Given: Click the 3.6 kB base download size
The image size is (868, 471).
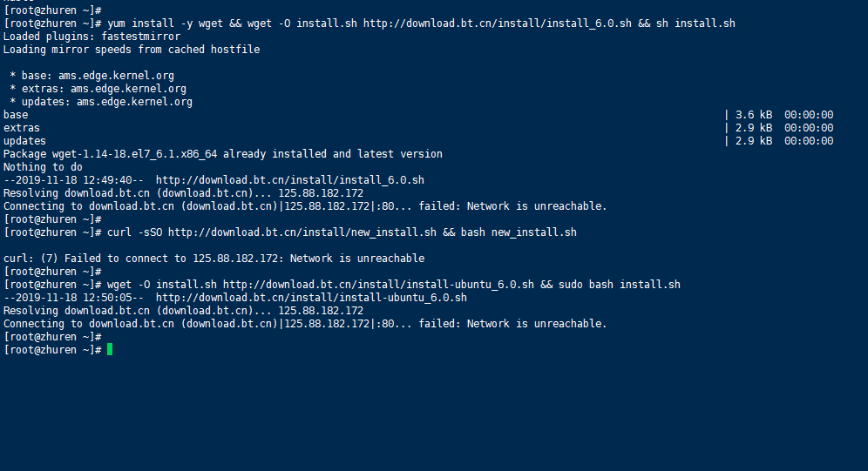Looking at the screenshot, I should (x=754, y=115).
